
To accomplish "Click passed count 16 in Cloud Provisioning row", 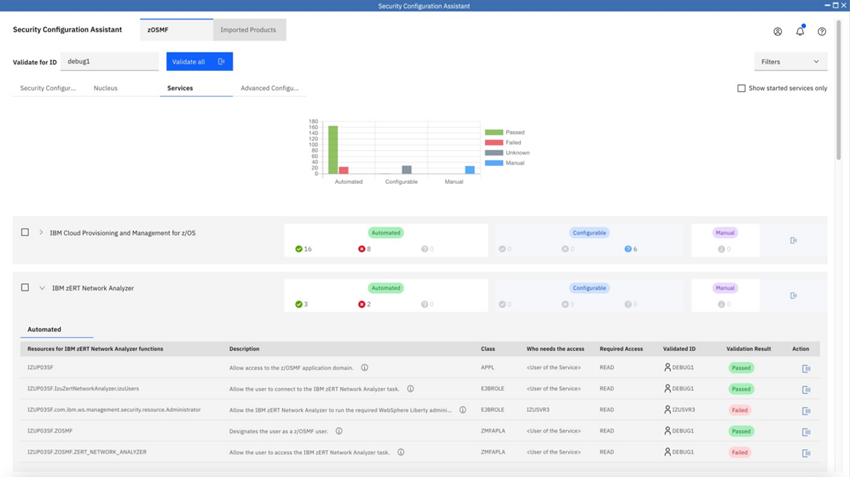I will [304, 249].
